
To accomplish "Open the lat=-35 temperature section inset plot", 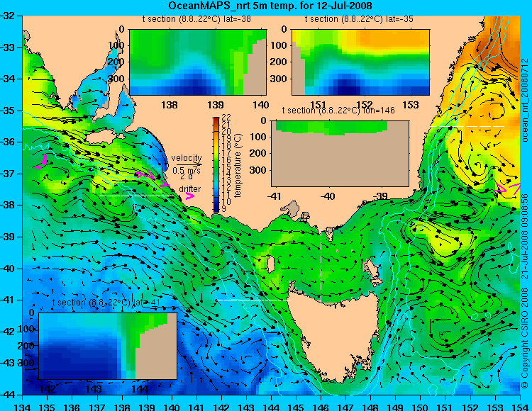I will (x=360, y=62).
